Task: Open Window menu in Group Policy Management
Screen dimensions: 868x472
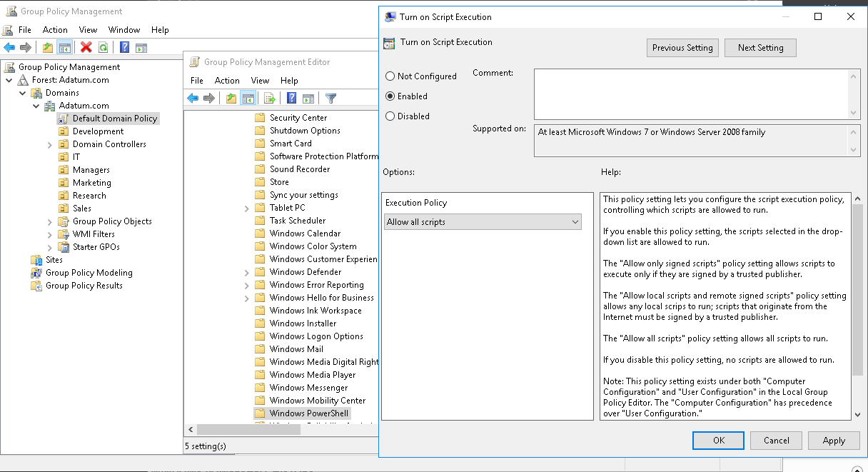Action: (124, 30)
